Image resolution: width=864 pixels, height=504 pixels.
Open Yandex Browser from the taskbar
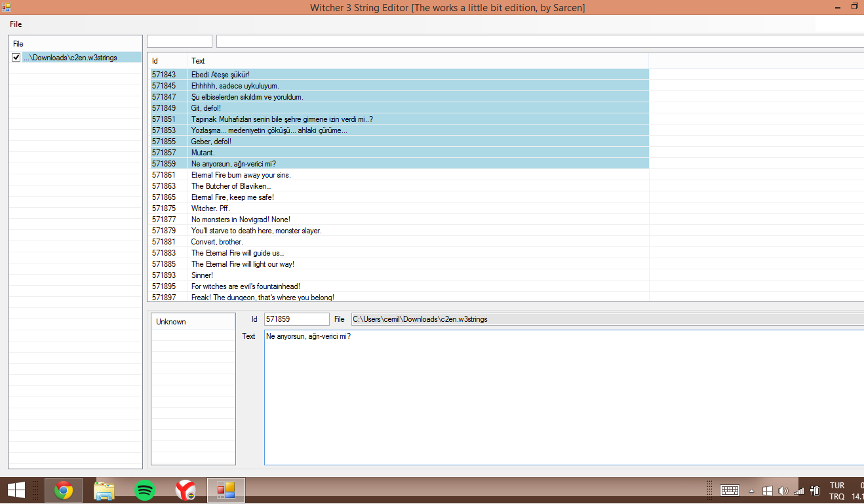coord(186,490)
